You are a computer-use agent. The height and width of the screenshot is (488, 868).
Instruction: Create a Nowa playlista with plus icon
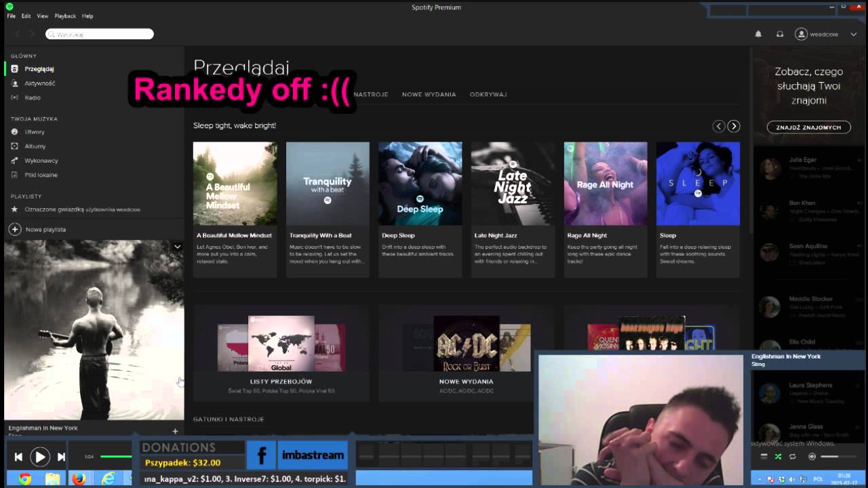coord(14,229)
